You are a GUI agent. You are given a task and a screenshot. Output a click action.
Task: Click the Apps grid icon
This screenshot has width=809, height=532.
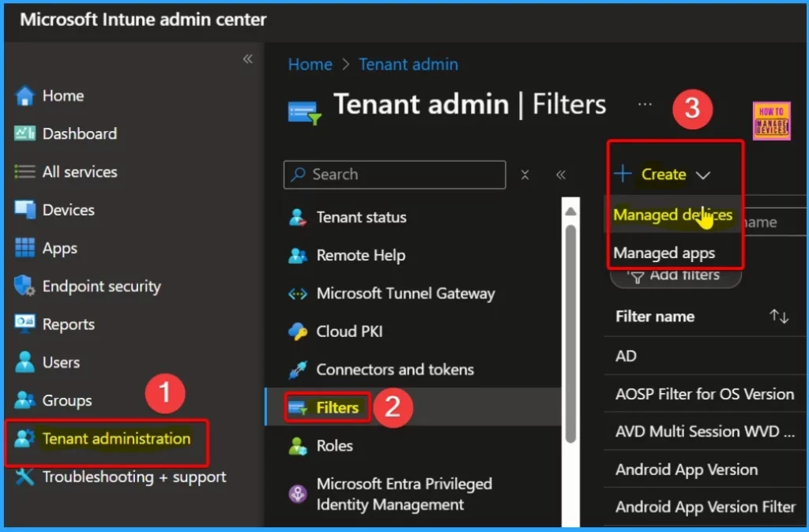click(24, 248)
